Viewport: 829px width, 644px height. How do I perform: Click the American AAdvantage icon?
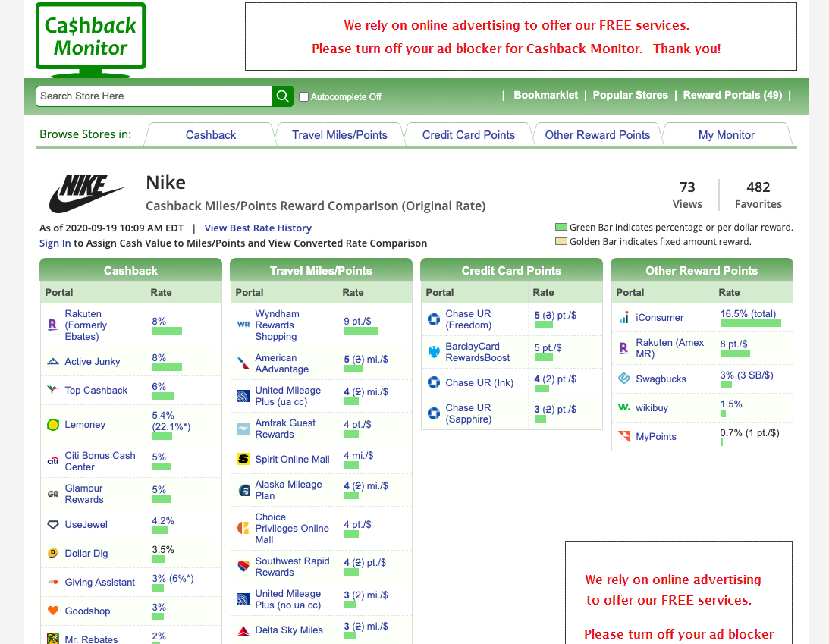243,363
